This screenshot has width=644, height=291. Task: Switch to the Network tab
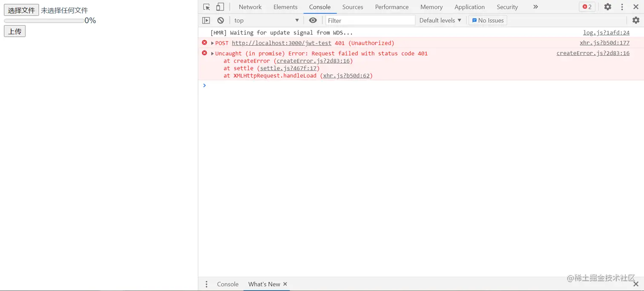click(250, 7)
